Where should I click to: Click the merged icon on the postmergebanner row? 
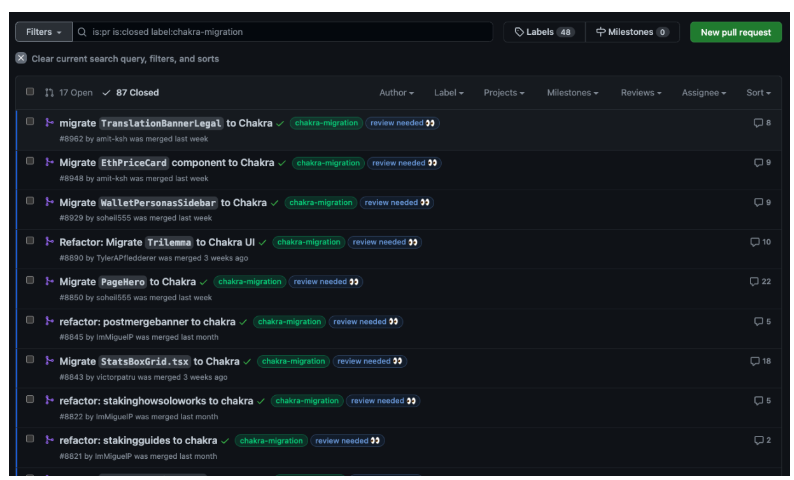point(49,321)
